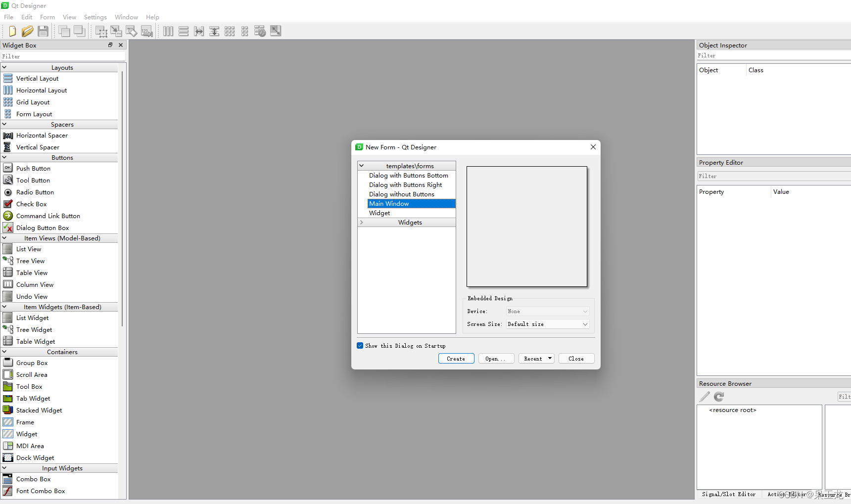Open the Recent forms dropdown button

click(x=536, y=359)
